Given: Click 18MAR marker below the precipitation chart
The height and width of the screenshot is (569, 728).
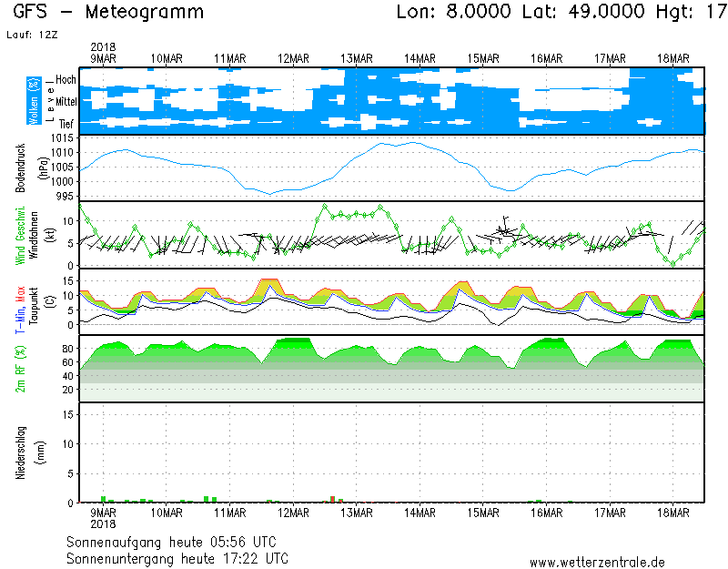Looking at the screenshot, I should pos(673,513).
